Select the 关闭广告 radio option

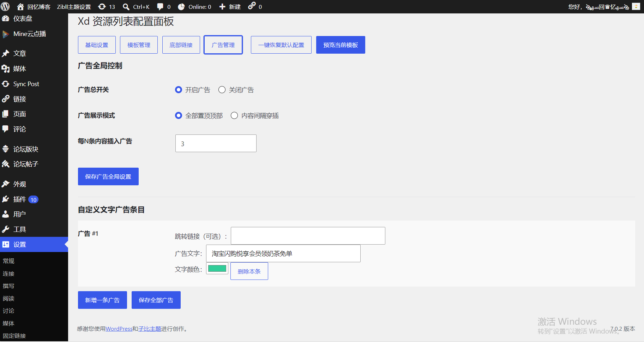(222, 90)
